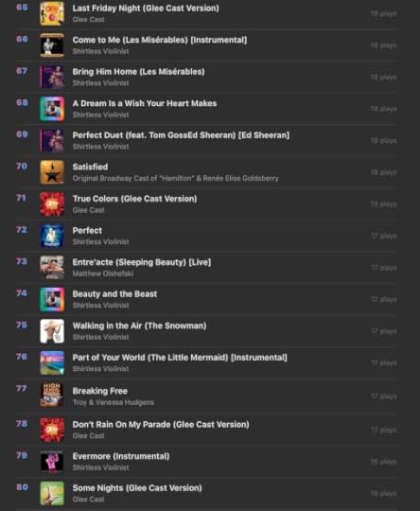The width and height of the screenshot is (420, 511).
Task: Play A Dream Is a Wish Your Heart Makes
Action: click(145, 103)
